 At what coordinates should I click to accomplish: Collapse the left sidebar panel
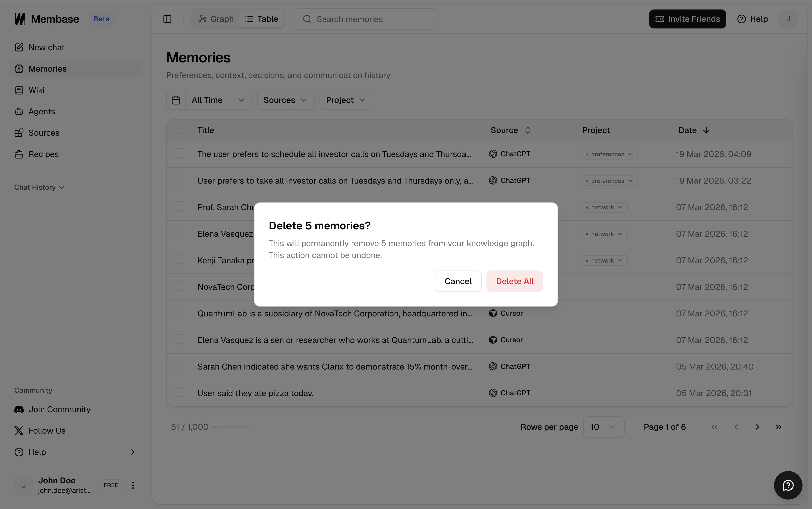[167, 19]
